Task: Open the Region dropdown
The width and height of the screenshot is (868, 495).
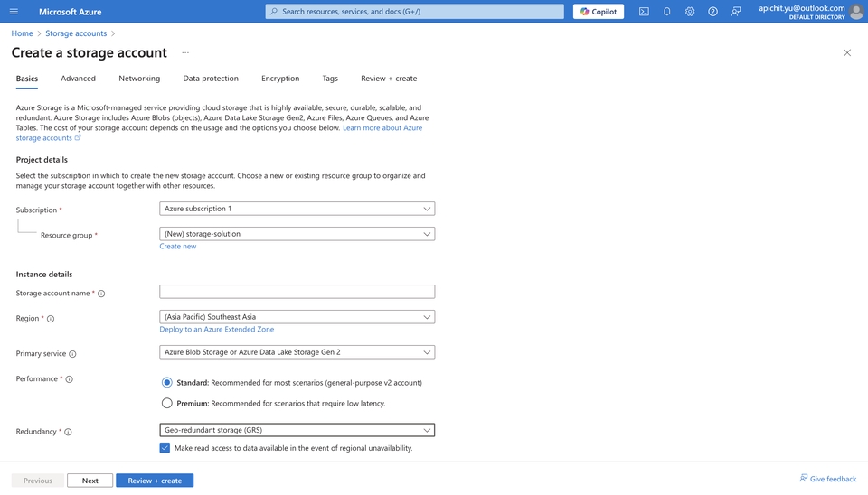Action: 297,317
